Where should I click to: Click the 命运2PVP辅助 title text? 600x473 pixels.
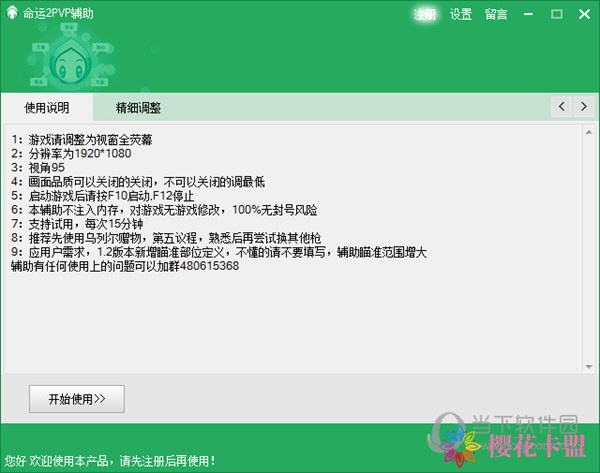click(62, 14)
